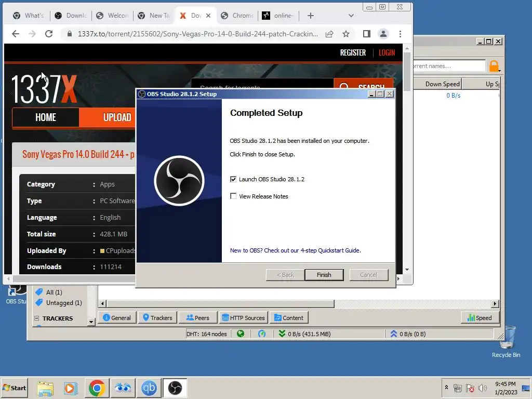This screenshot has height=399, width=532.
Task: Sort by Down Speed column in qBittorrent
Action: coord(437,84)
